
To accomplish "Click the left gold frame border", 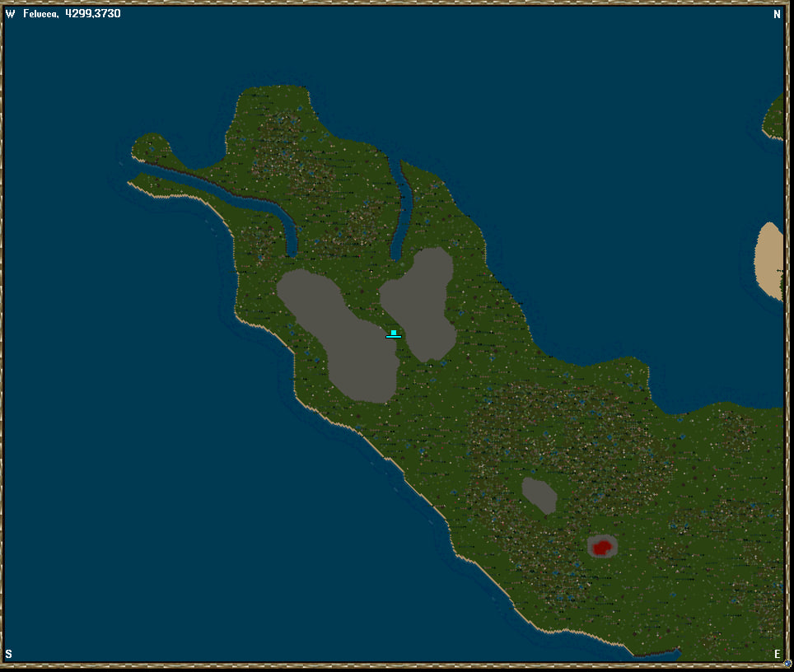I will 2,329.
